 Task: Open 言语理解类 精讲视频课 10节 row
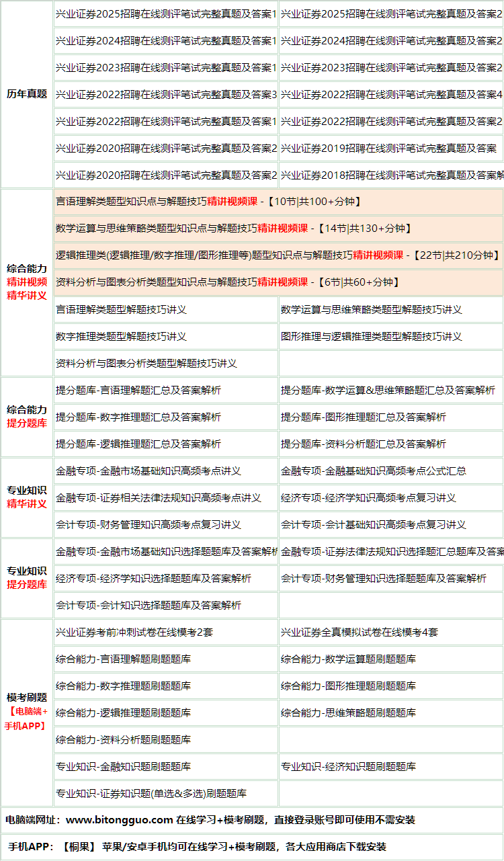point(279,202)
